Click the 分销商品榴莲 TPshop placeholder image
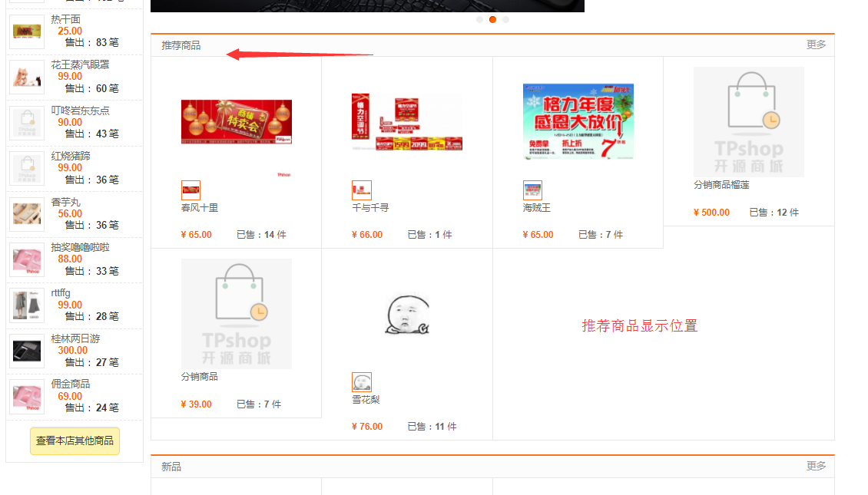The width and height of the screenshot is (868, 495). [x=749, y=121]
